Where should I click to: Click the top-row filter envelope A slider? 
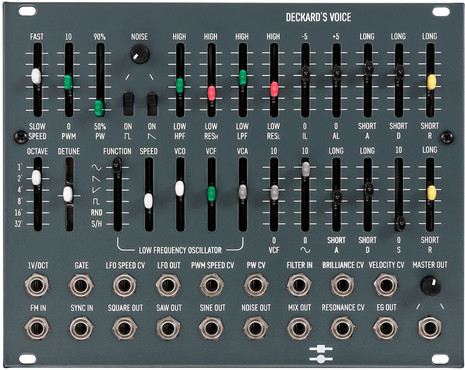[x=368, y=68]
